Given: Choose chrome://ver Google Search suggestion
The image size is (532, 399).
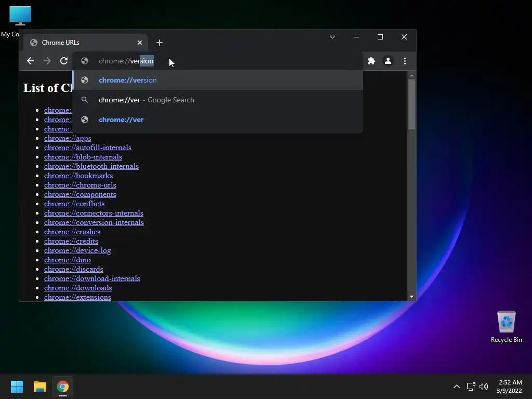Looking at the screenshot, I should click(x=218, y=100).
